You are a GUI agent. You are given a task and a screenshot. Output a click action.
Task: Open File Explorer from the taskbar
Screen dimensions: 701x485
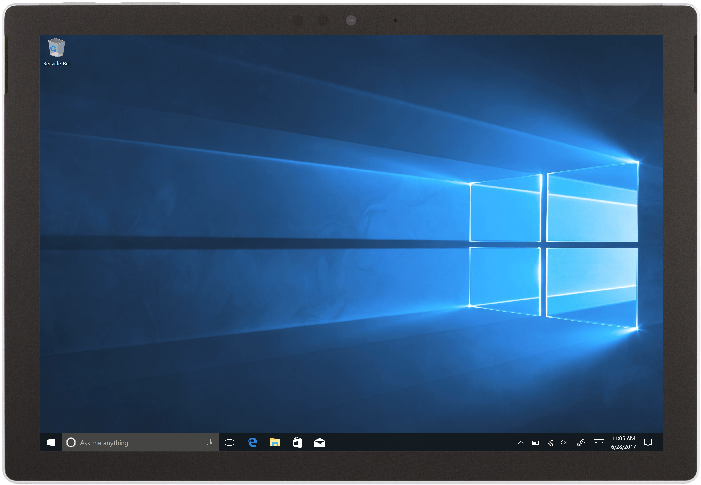coord(274,442)
